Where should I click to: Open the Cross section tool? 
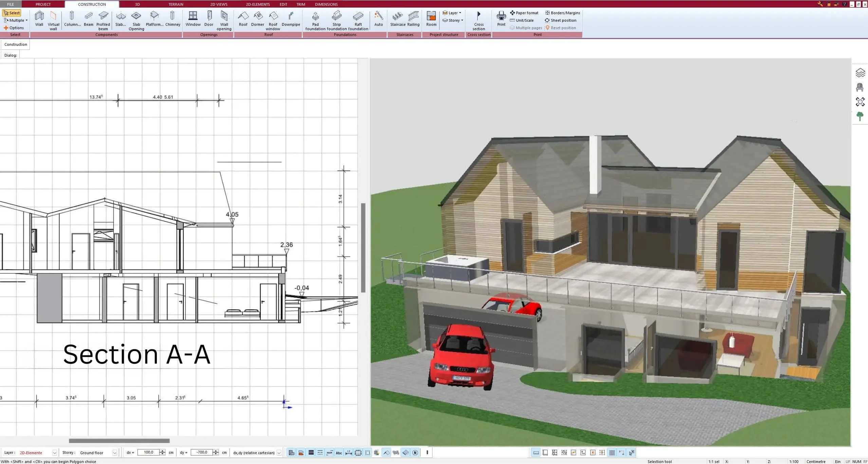[x=479, y=21]
